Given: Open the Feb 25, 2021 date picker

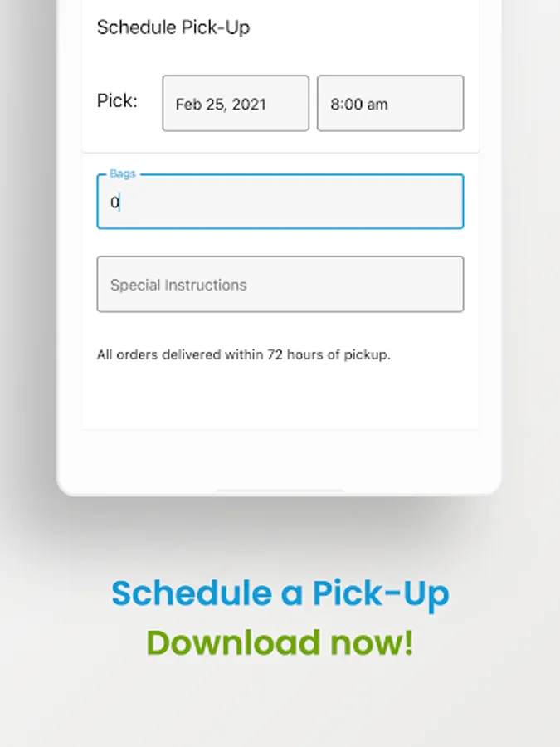Looking at the screenshot, I should click(x=236, y=103).
